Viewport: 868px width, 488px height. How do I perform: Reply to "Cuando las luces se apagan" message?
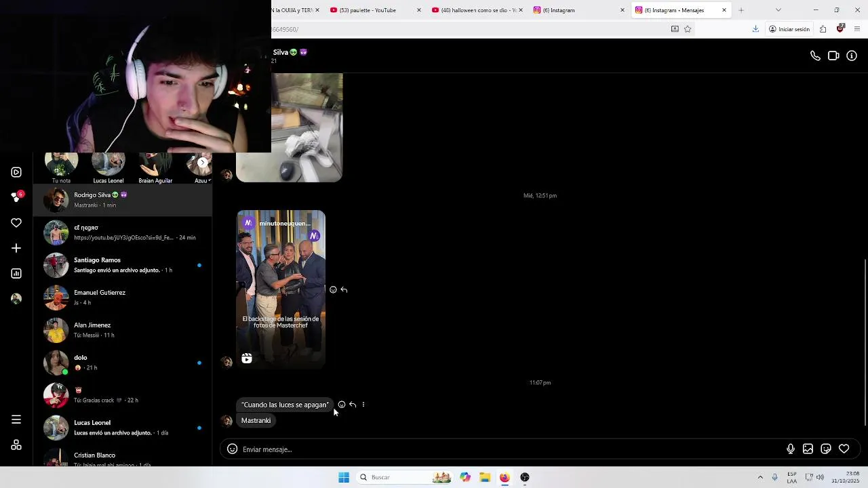click(353, 405)
